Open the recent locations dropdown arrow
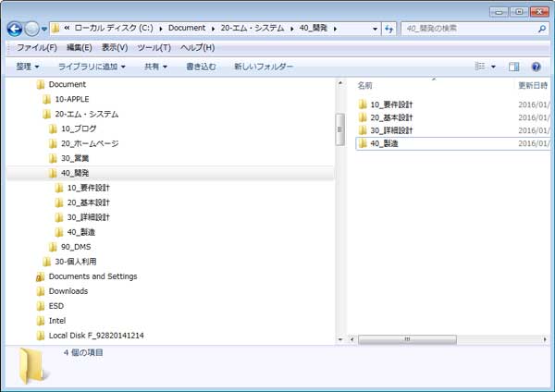This screenshot has height=392, width=555. pos(44,30)
